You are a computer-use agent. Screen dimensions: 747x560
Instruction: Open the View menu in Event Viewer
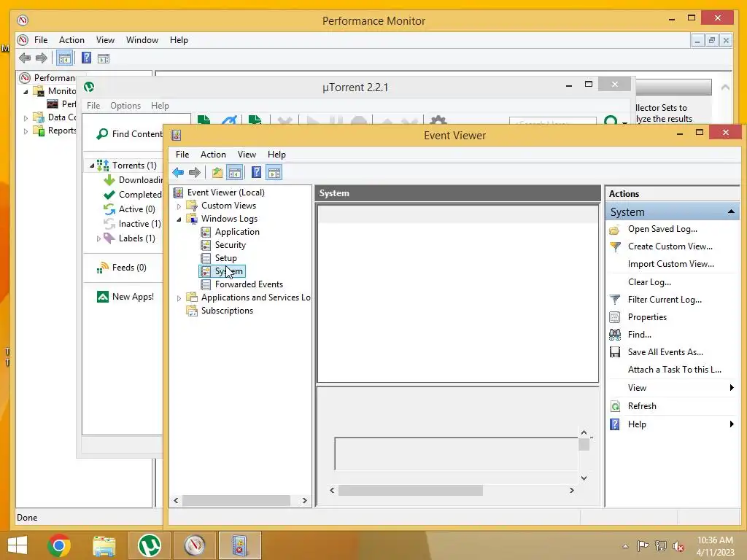[247, 155]
